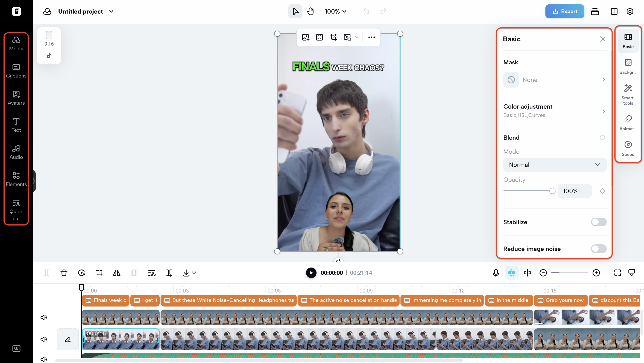This screenshot has width=644, height=363.
Task: Expand the Mask None options
Action: click(x=554, y=80)
